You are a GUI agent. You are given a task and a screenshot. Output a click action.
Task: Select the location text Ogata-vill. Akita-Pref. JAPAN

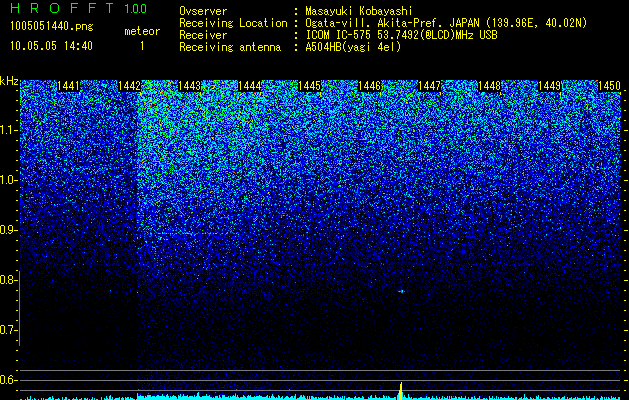392,23
